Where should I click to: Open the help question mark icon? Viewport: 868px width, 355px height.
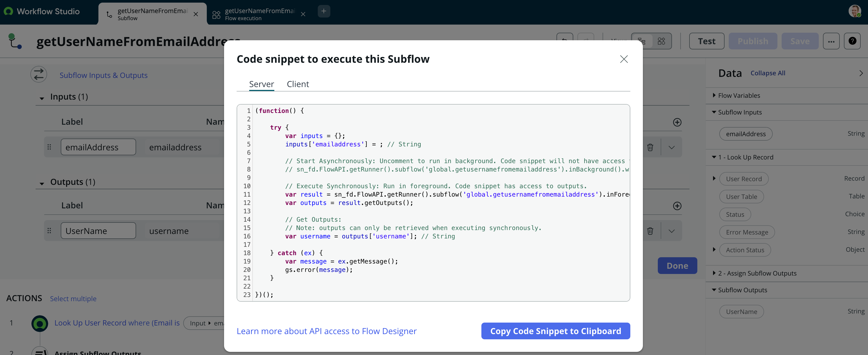pyautogui.click(x=852, y=41)
